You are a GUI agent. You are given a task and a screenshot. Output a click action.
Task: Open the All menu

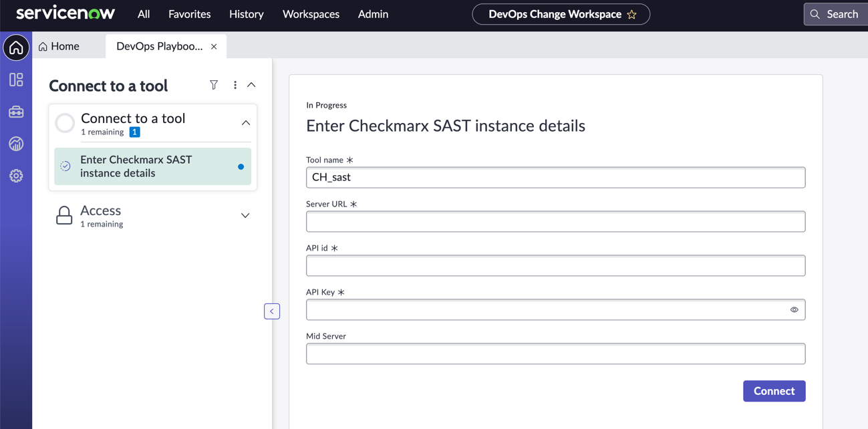click(144, 14)
